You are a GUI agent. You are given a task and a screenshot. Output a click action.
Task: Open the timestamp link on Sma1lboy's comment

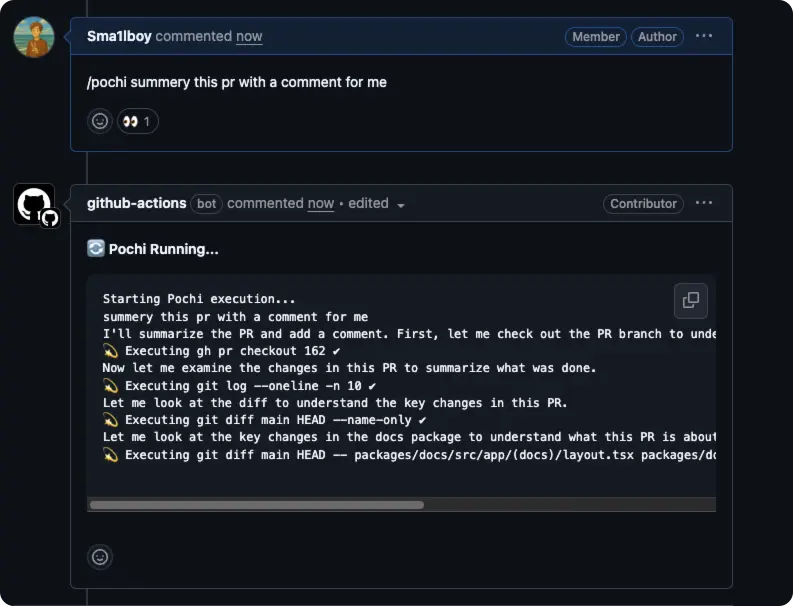click(x=249, y=36)
